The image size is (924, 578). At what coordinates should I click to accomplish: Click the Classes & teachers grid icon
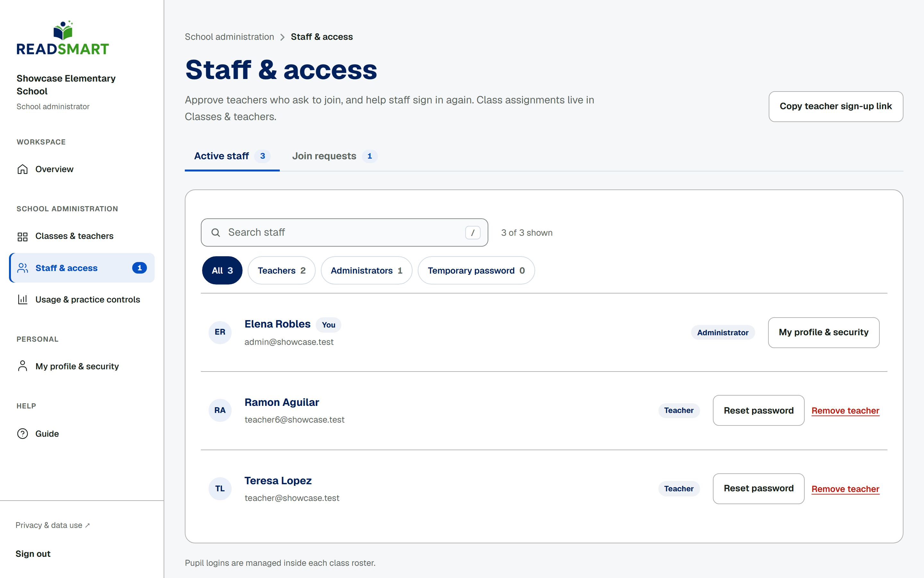click(x=22, y=237)
